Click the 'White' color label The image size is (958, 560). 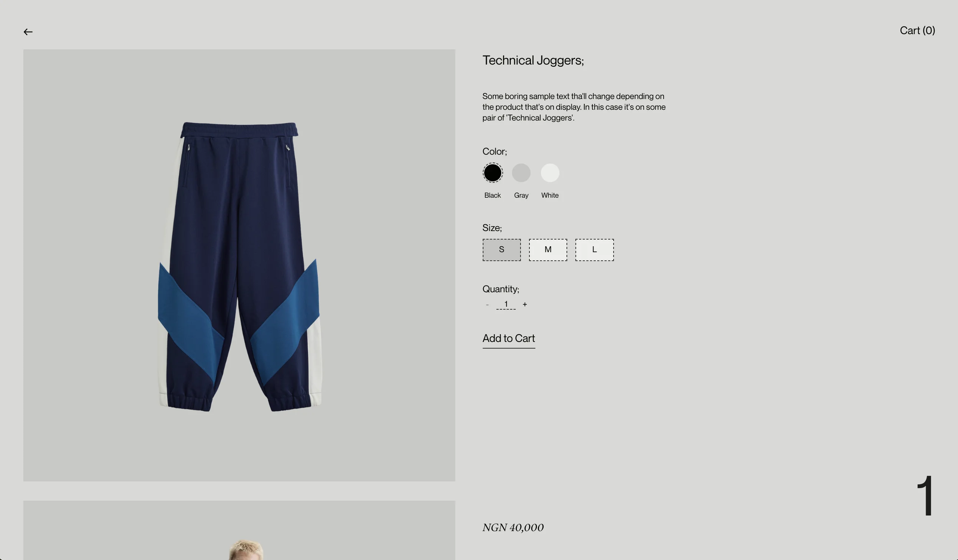pyautogui.click(x=550, y=195)
